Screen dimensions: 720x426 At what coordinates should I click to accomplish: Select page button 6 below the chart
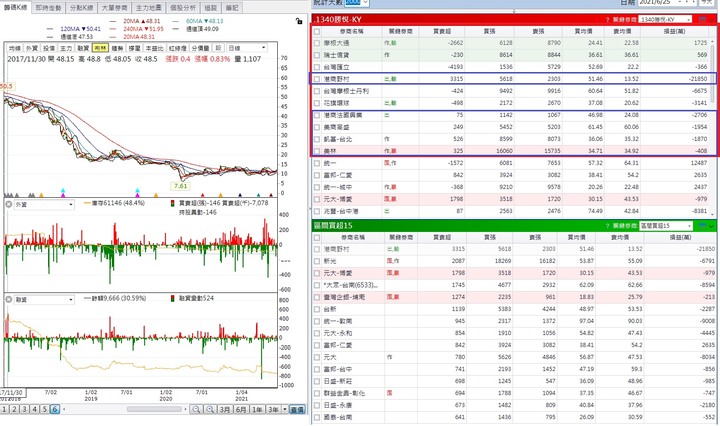click(55, 409)
